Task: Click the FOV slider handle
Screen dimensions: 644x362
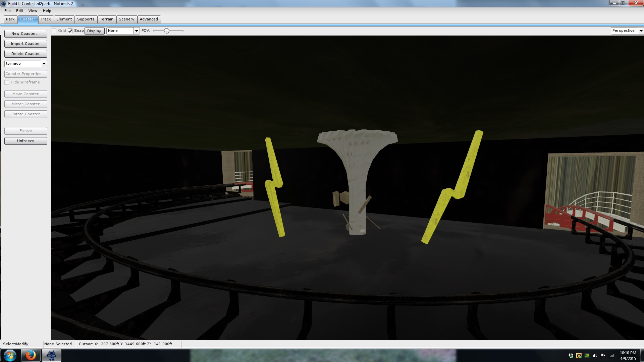Action: tap(166, 31)
